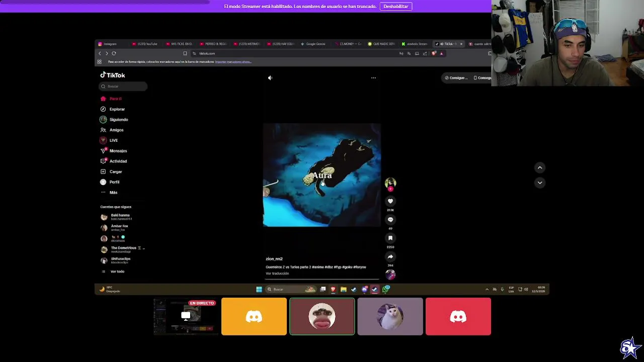Open the TikTok logo home link
Screen dimensions: 644x362
click(x=112, y=75)
